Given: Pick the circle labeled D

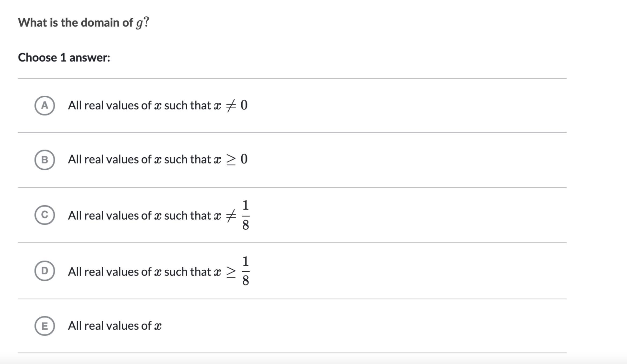Looking at the screenshot, I should (45, 271).
